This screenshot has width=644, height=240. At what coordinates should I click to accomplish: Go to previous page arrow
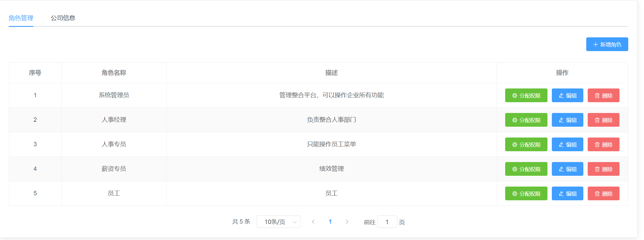(x=313, y=222)
